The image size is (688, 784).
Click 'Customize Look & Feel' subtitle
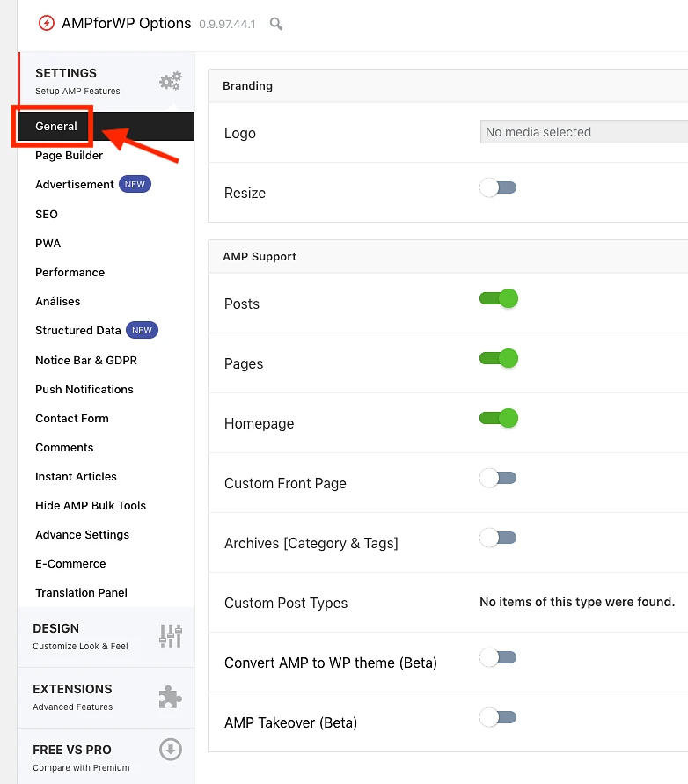[80, 646]
